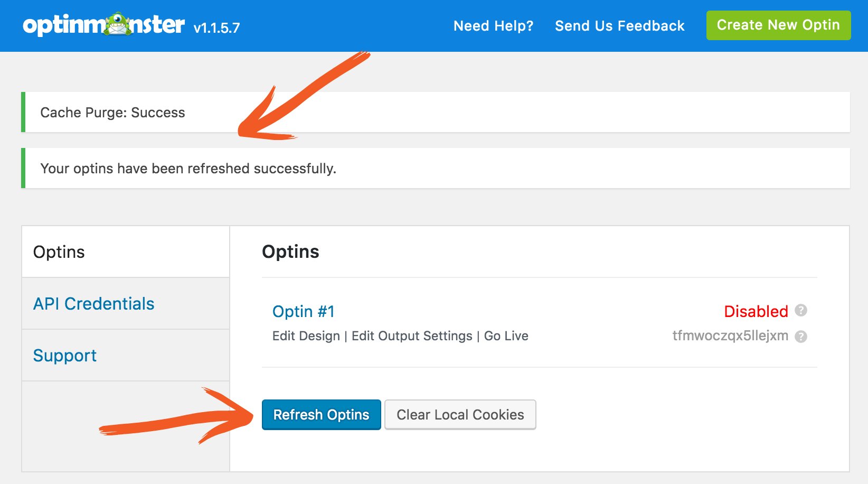Click the help icon beside the optin slug
The width and height of the screenshot is (868, 484).
click(x=801, y=337)
